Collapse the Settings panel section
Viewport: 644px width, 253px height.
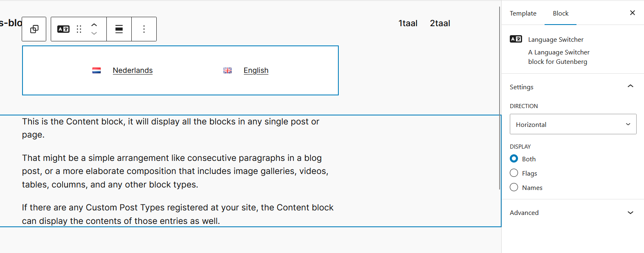[630, 86]
